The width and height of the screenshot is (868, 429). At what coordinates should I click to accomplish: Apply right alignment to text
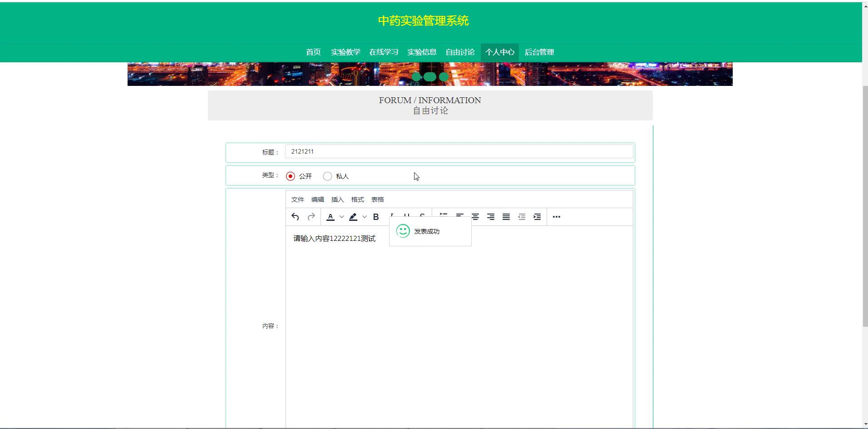491,217
